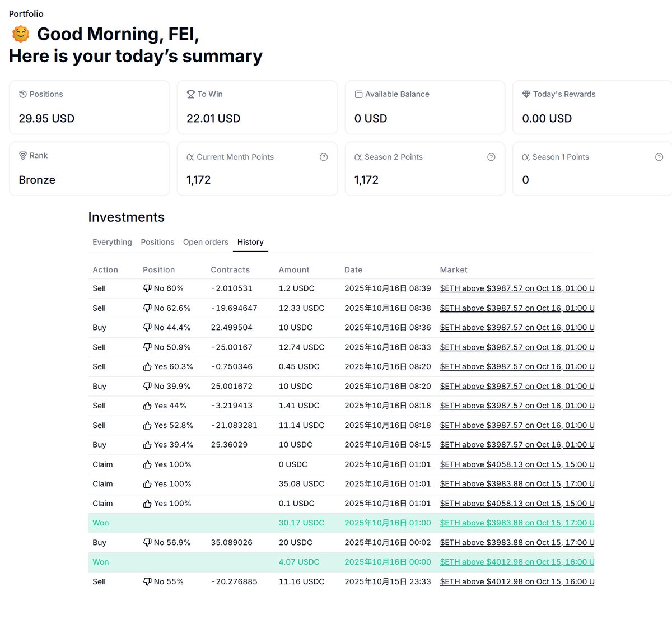Click the medal icon next to Rank
Screen dimensions: 672x619
tap(23, 155)
